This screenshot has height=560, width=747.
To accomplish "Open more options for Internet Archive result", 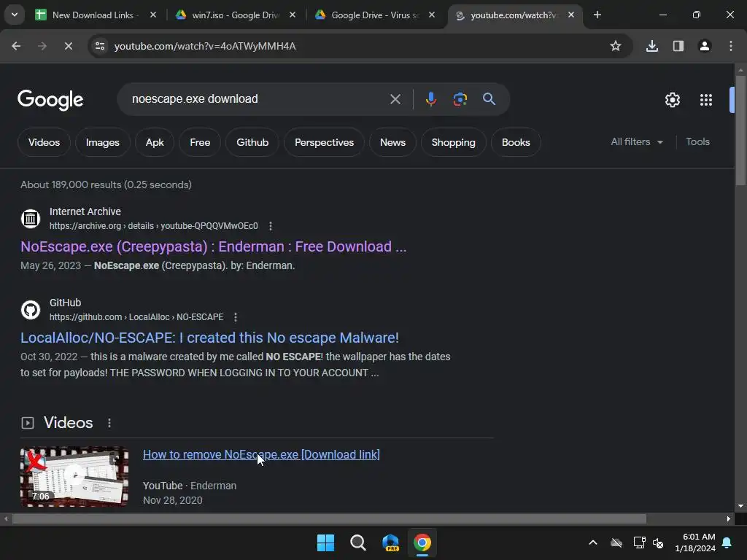I will click(x=271, y=226).
